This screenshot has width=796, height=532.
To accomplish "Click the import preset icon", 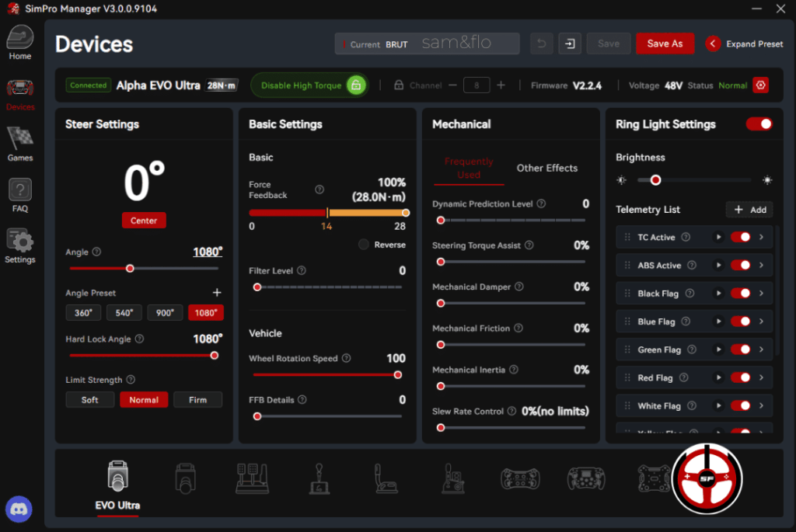I will tap(570, 43).
